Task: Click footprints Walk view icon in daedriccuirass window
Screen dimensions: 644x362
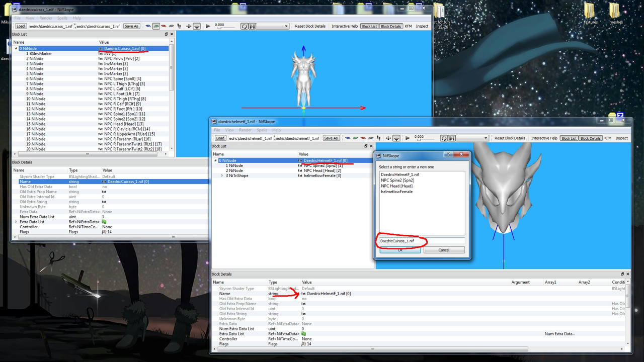Action: [179, 26]
